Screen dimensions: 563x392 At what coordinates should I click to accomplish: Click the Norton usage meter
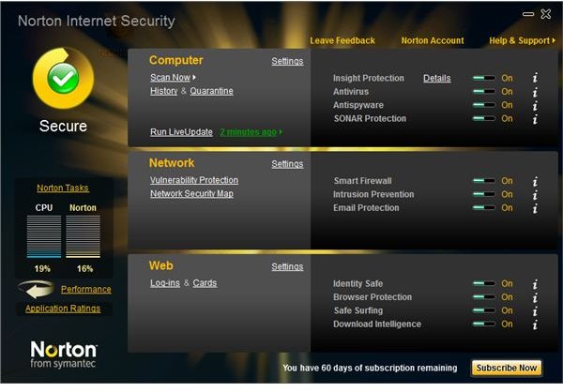click(x=83, y=236)
